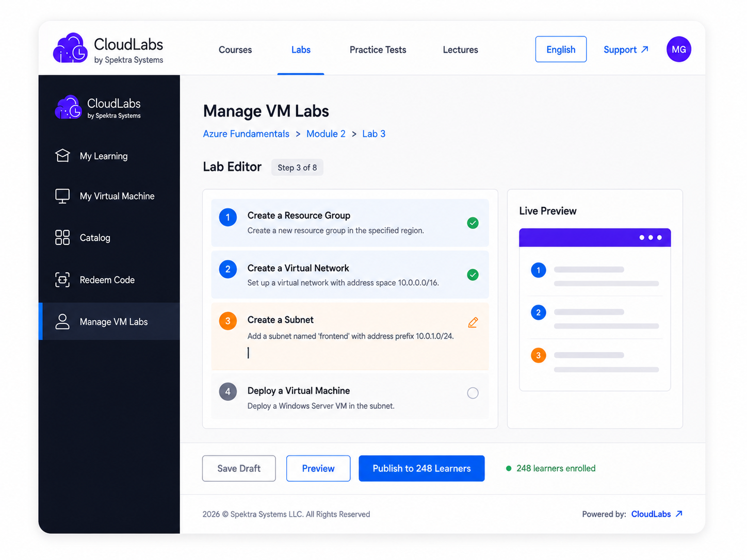This screenshot has height=560, width=747.
Task: Click the 2026 Spektra Systems copyright text
Action: 286,514
